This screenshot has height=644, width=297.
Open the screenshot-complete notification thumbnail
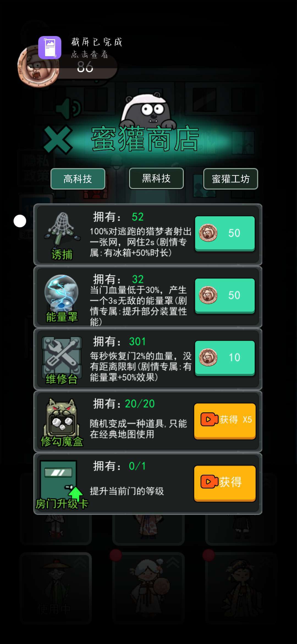50,48
